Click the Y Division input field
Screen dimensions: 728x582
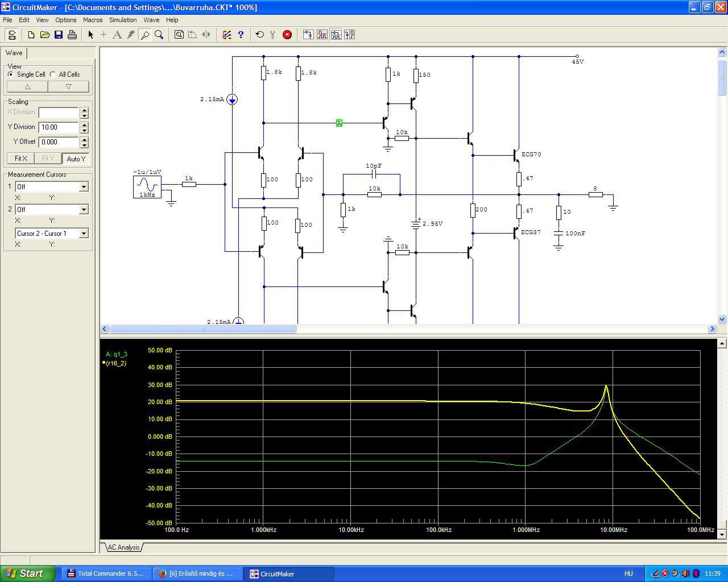[58, 127]
